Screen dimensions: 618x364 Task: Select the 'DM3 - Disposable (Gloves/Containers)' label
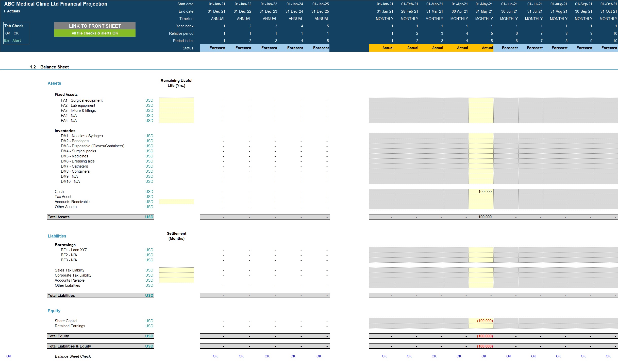click(x=92, y=146)
